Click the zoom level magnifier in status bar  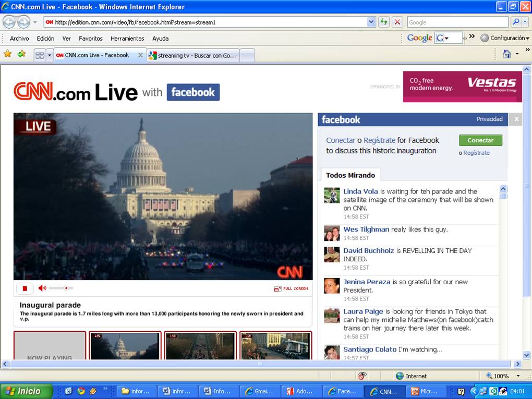tap(489, 376)
